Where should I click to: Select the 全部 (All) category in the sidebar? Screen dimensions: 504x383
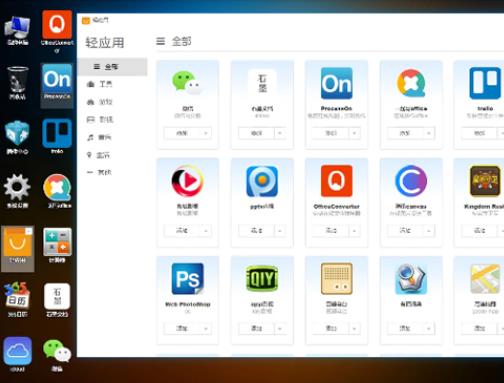tap(112, 67)
